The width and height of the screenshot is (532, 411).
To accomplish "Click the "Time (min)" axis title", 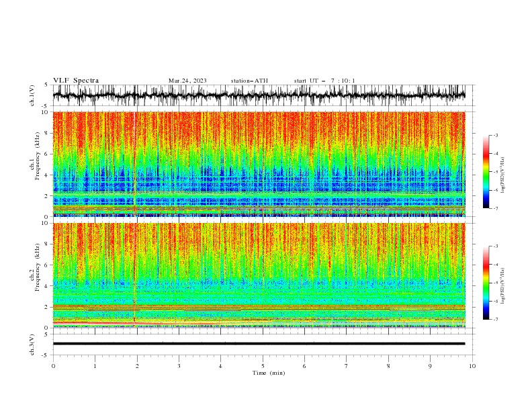I will tap(269, 373).
